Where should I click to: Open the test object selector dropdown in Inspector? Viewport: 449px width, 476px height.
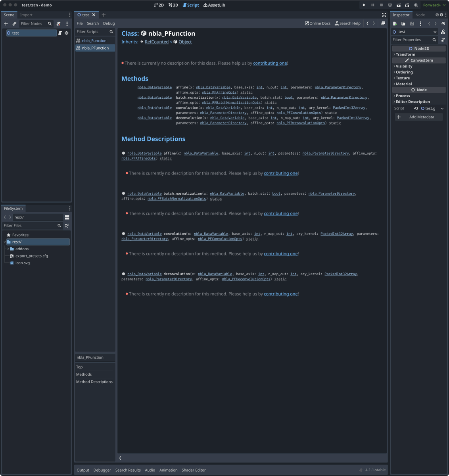(414, 32)
